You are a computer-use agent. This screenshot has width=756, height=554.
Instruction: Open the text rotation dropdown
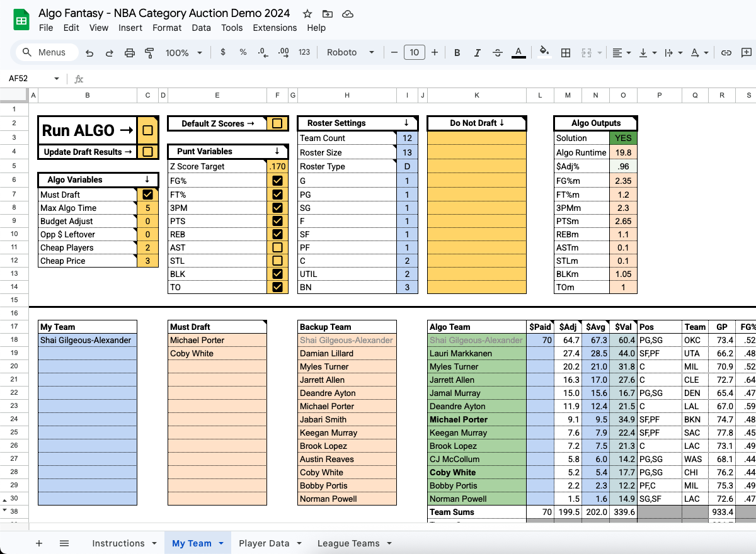click(699, 53)
